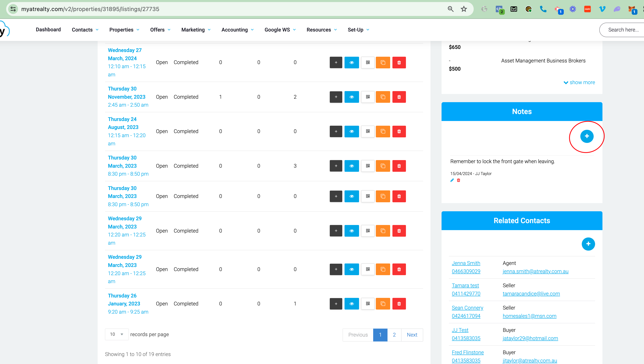The width and height of the screenshot is (644, 364).
Task: View the Wednesday 27 March 2024 inspection
Action: pyautogui.click(x=351, y=62)
